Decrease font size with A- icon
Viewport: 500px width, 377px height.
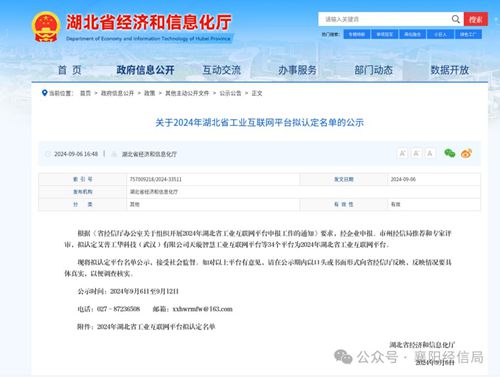click(416, 153)
